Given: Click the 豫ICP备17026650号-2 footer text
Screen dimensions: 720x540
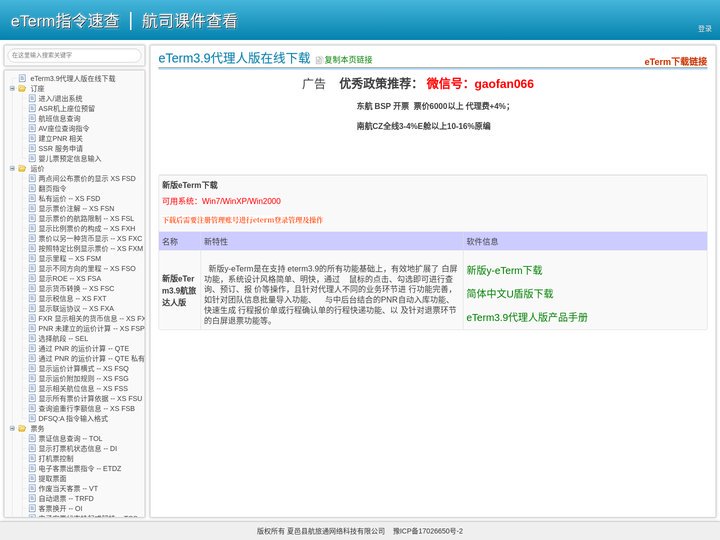Looking at the screenshot, I should pos(428,531).
